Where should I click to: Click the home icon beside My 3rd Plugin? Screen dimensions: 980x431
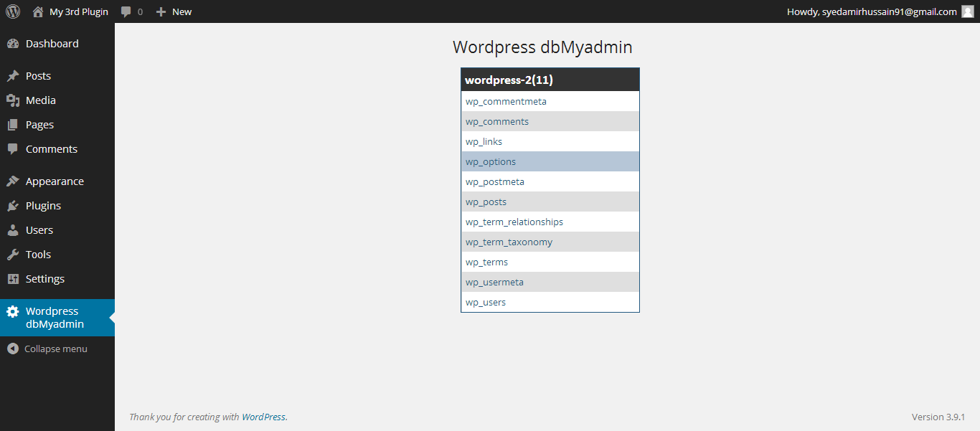point(38,11)
